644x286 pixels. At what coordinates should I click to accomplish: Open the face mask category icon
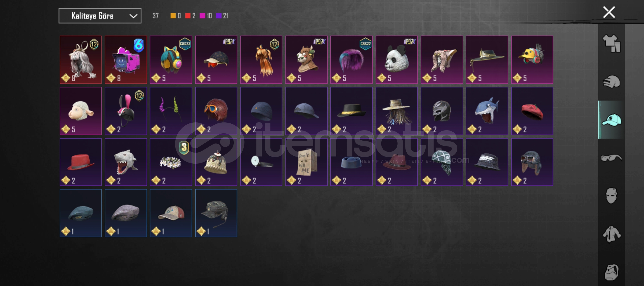coord(611,196)
